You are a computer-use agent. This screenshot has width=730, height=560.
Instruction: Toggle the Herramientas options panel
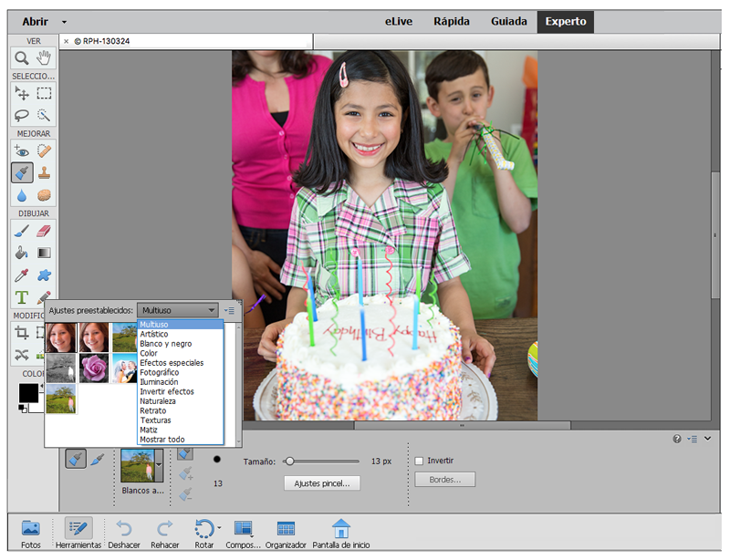(78, 528)
